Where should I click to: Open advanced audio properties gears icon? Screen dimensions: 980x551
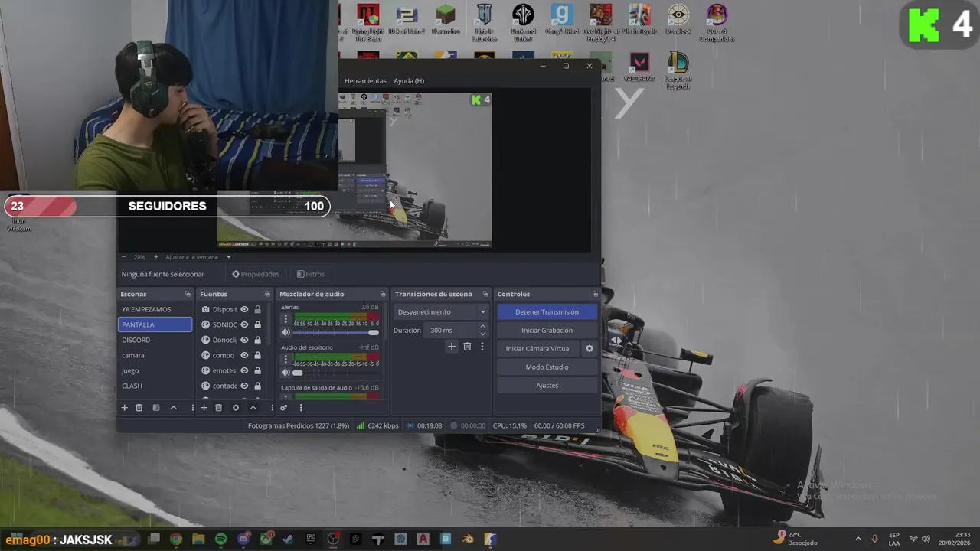pos(283,408)
